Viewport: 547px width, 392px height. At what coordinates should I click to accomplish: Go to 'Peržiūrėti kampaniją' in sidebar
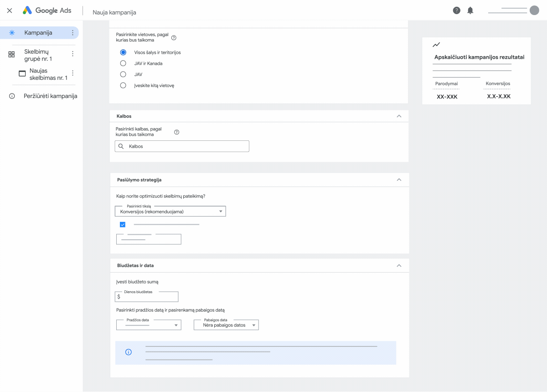click(x=50, y=96)
